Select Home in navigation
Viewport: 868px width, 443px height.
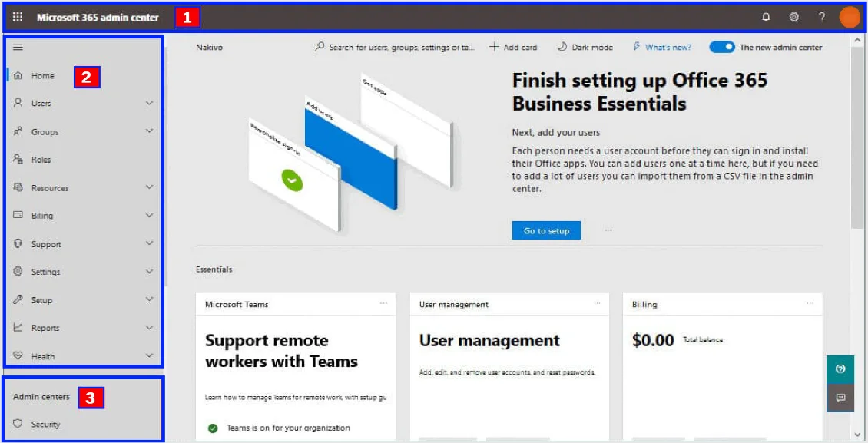tap(42, 76)
